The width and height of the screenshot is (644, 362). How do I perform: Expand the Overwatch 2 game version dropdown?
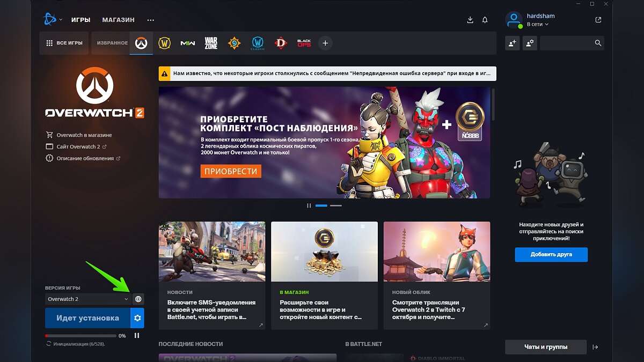click(88, 299)
